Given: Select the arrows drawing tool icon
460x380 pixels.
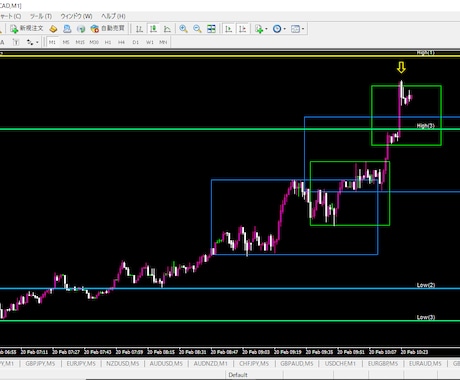Looking at the screenshot, I should click(x=30, y=42).
